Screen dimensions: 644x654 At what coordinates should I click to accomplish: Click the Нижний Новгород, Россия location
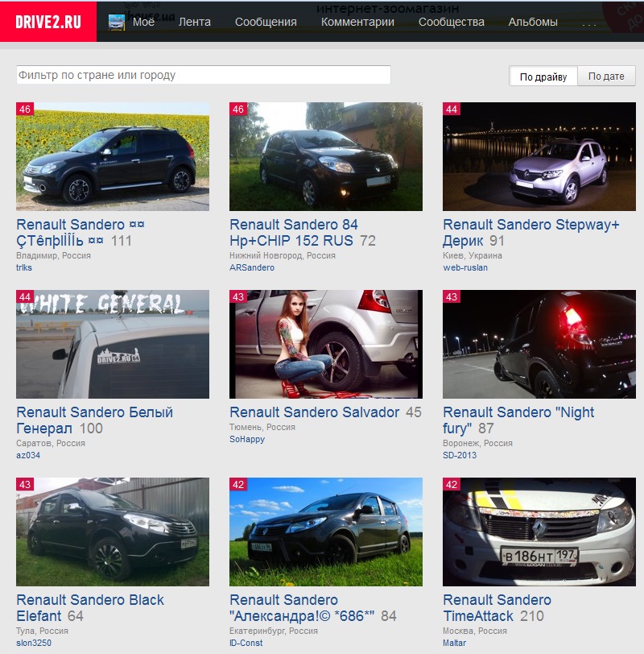283,255
